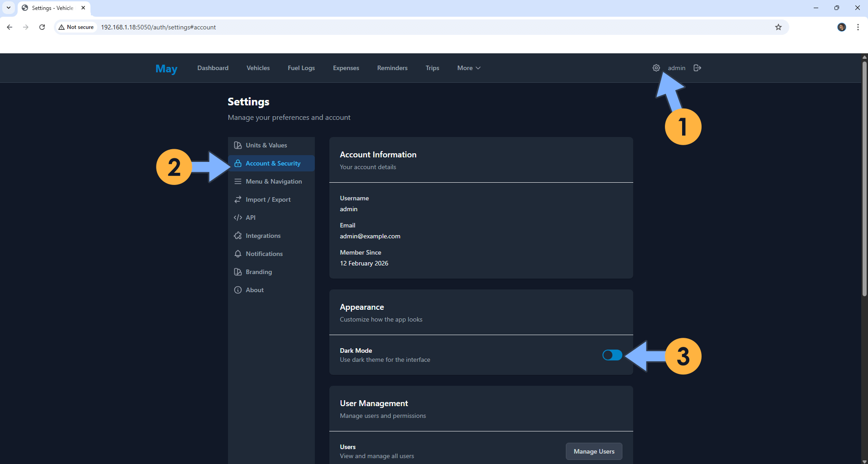Click the Branding settings entry
868x464 pixels.
click(x=259, y=272)
